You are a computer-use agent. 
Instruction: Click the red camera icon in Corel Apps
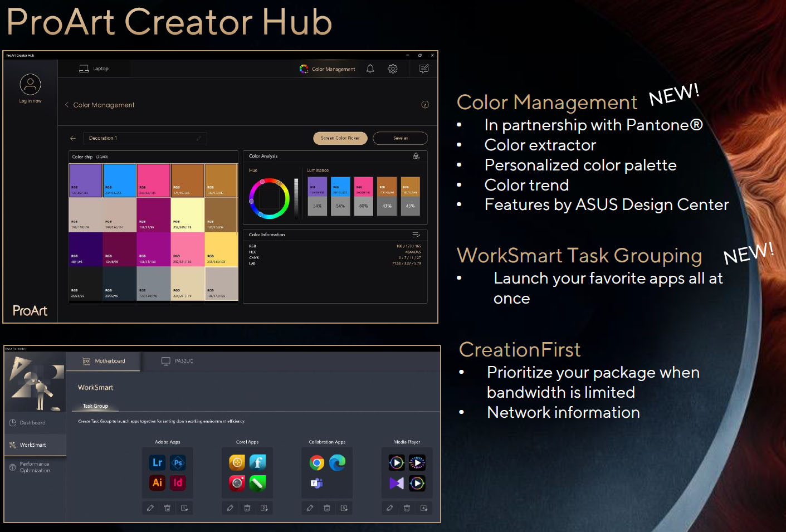click(x=237, y=482)
